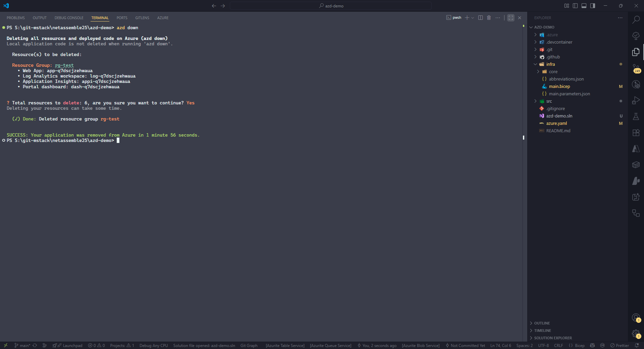Open the Search view in activity bar
644x349 pixels.
click(x=636, y=20)
